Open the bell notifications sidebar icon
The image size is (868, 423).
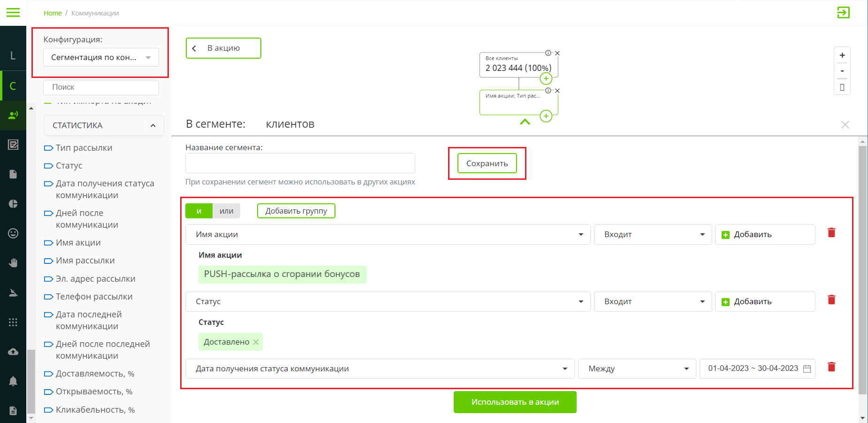(13, 381)
